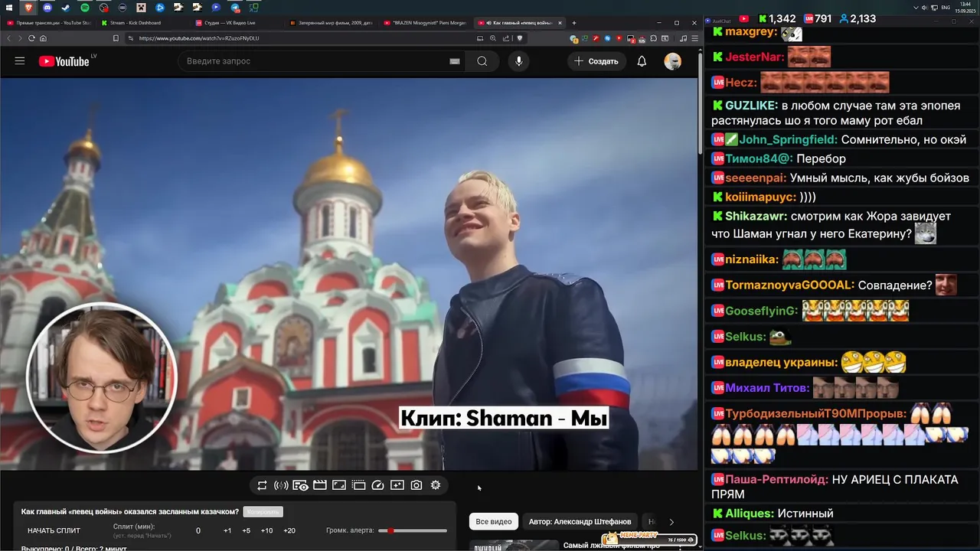Image resolution: width=980 pixels, height=551 pixels.
Task: Click the chat viewer count 2,133
Action: [857, 18]
